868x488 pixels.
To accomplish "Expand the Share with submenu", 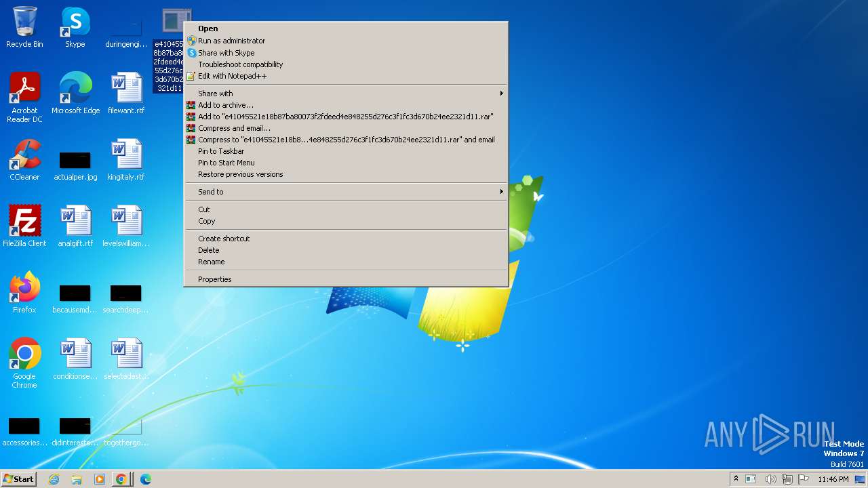I will point(346,94).
